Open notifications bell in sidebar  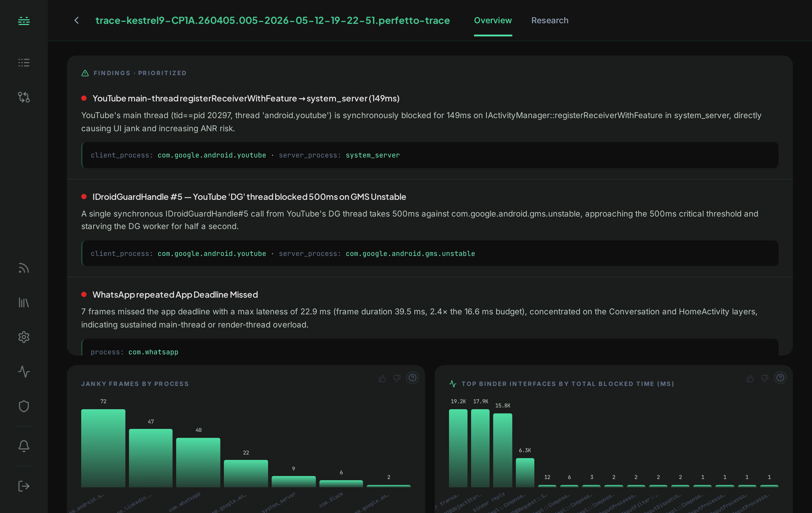24,446
